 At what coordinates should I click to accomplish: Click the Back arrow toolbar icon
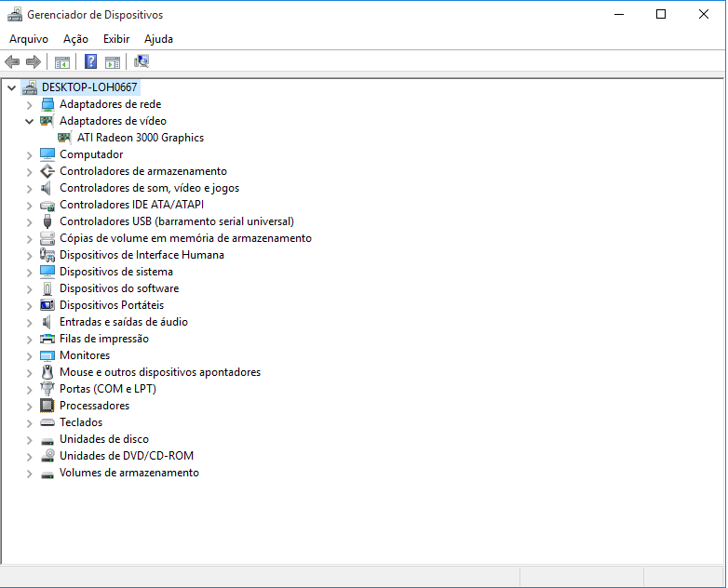[12, 61]
